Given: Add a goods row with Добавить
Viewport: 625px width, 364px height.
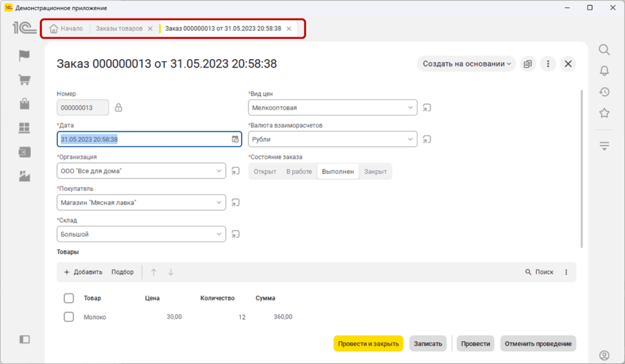Looking at the screenshot, I should tap(83, 272).
